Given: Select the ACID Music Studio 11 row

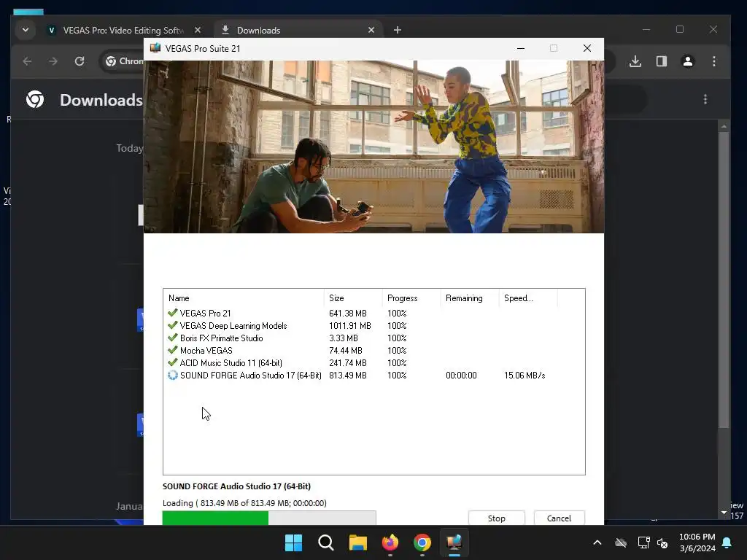Looking at the screenshot, I should (374, 363).
